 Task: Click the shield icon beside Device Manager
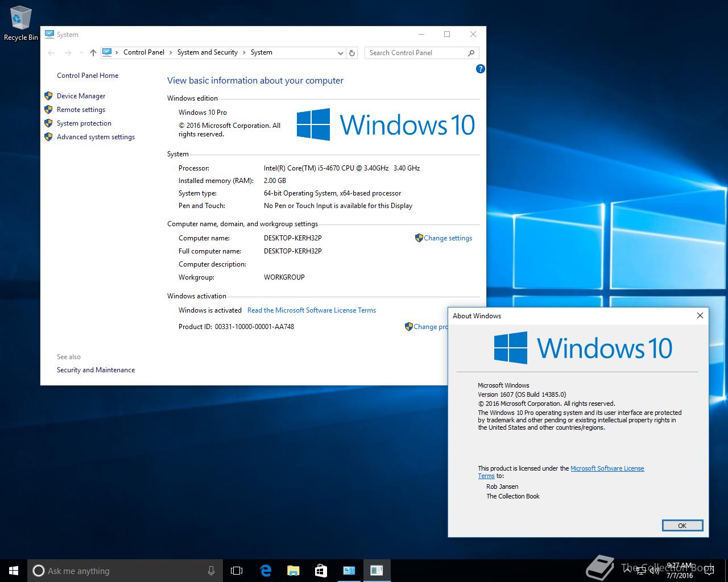[48, 96]
